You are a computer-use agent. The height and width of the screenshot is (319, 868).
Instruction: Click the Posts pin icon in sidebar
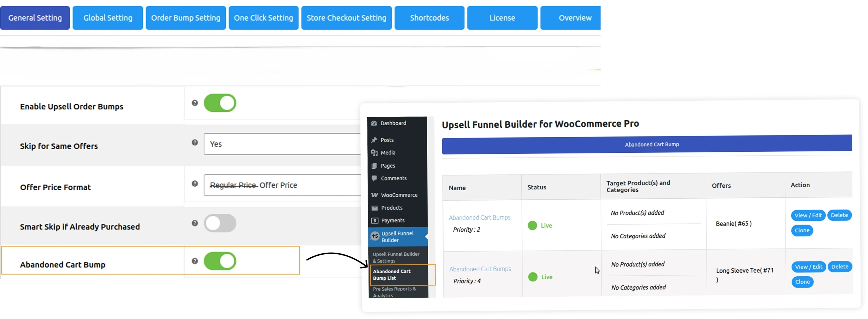coord(374,140)
